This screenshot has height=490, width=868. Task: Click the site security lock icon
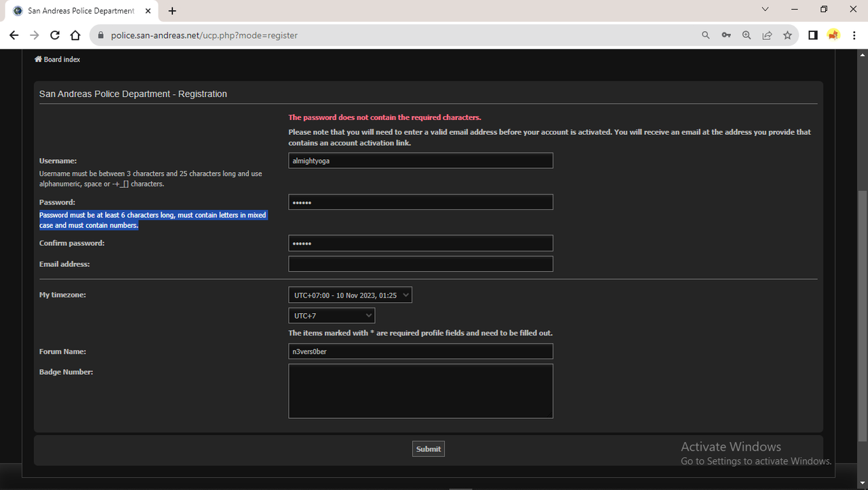point(101,35)
